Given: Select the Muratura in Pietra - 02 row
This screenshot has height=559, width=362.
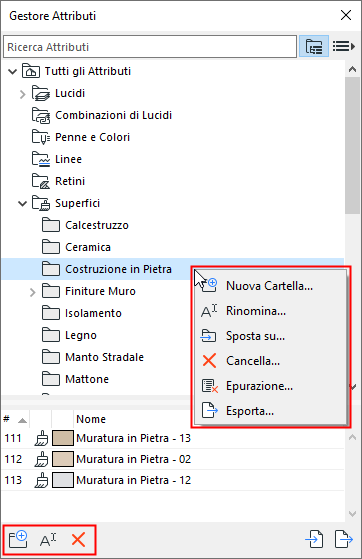Looking at the screenshot, I should pos(173,459).
